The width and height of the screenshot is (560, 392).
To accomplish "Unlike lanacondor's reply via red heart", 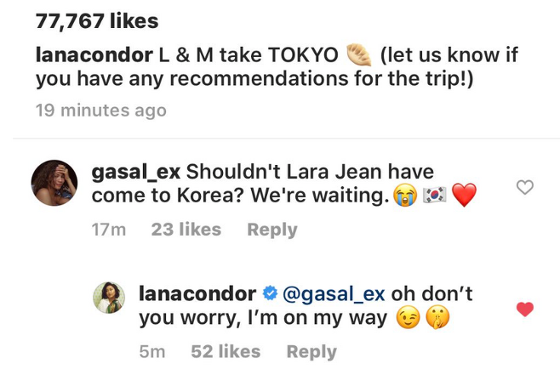I will click(525, 310).
